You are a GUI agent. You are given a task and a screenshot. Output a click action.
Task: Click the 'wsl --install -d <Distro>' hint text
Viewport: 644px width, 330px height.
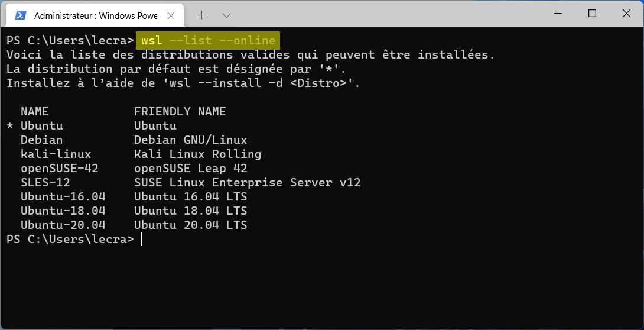[262, 83]
